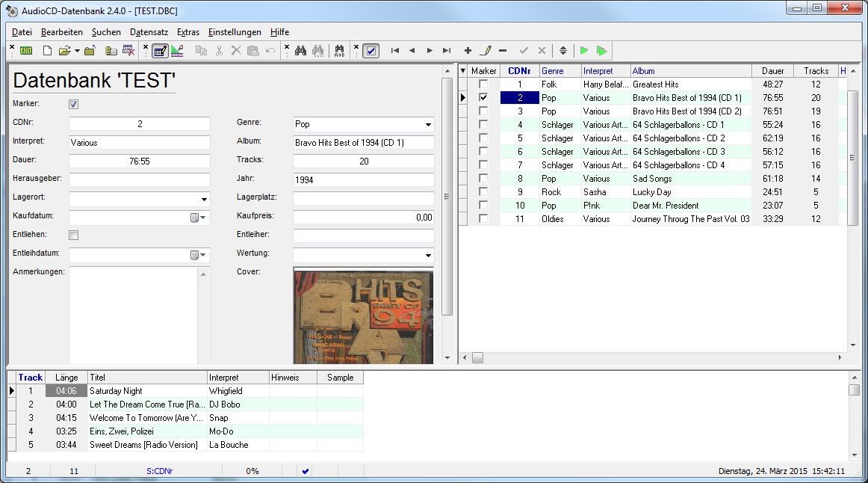Toggle the Entleihen checkbox
Image resolution: width=868 pixels, height=483 pixels.
click(x=74, y=235)
